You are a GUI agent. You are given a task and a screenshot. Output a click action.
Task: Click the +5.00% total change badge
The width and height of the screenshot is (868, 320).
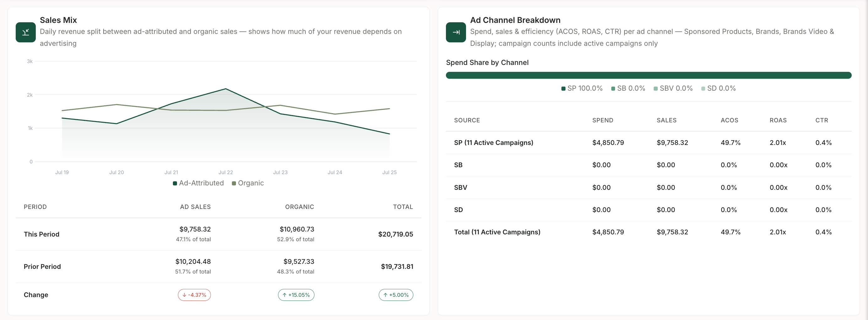click(x=396, y=295)
